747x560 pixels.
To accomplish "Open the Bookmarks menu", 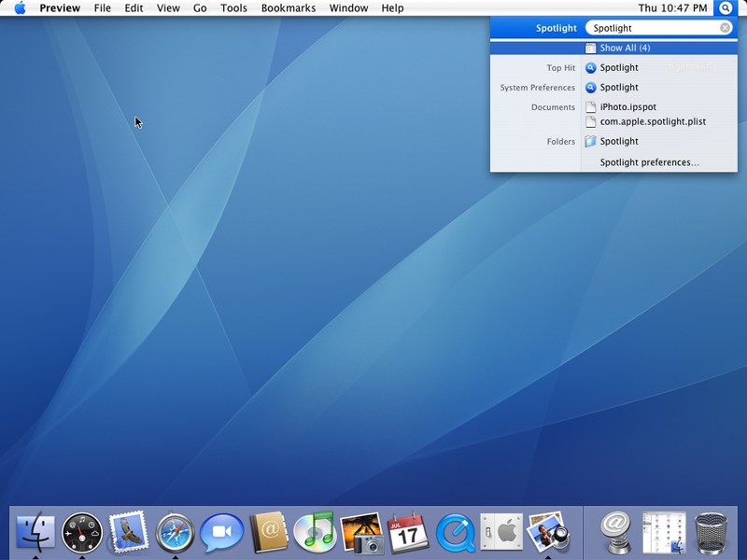I will tap(289, 8).
